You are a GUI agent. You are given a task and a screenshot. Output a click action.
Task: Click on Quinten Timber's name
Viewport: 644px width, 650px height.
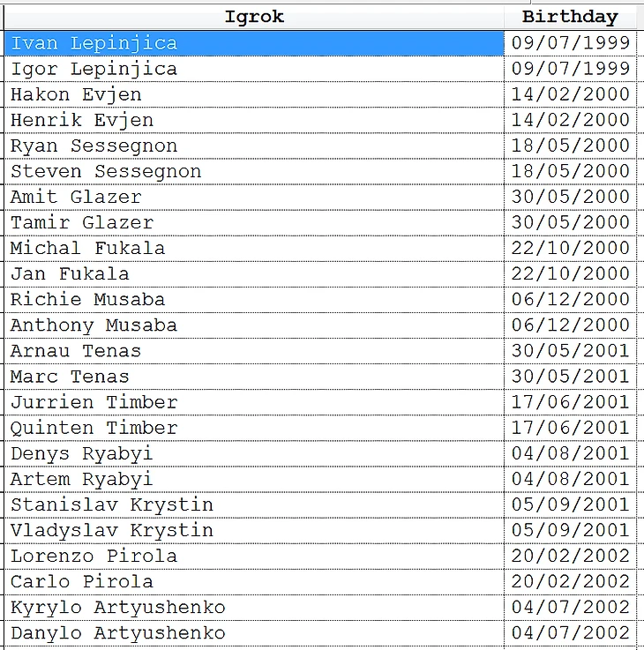[x=94, y=428]
